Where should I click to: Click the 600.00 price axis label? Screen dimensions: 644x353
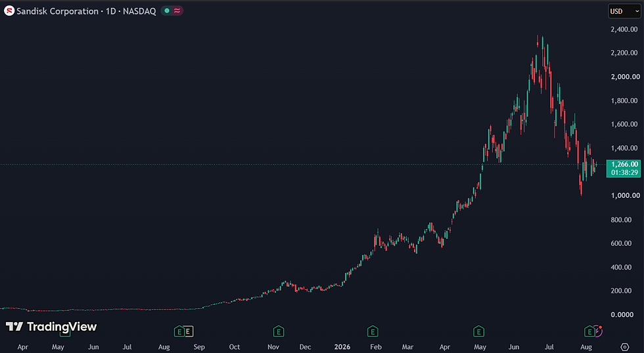click(x=622, y=243)
